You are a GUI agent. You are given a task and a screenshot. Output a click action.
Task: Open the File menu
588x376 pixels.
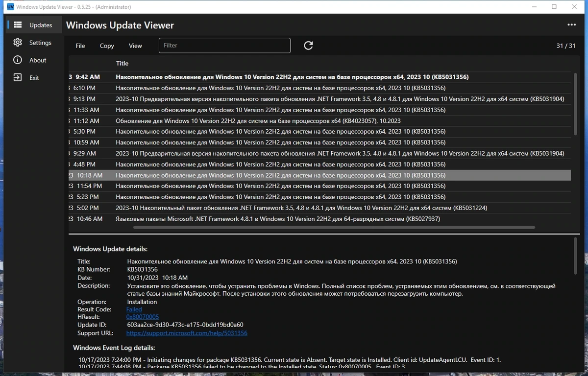coord(80,46)
